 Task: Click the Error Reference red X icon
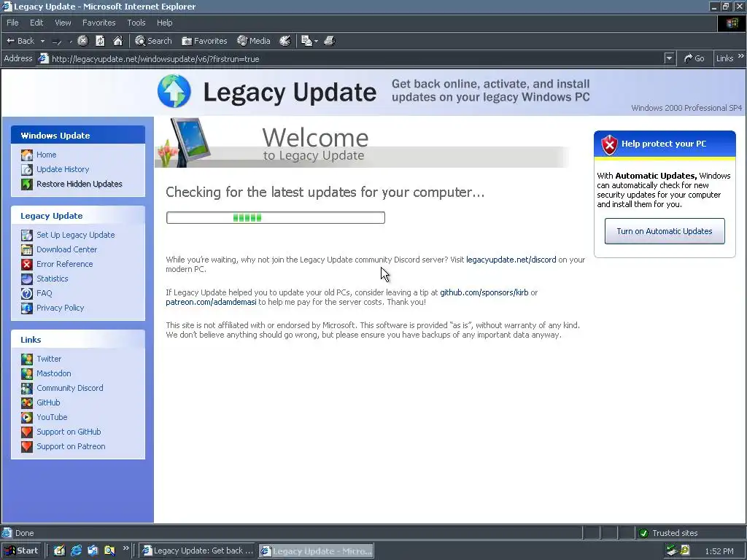click(x=27, y=264)
